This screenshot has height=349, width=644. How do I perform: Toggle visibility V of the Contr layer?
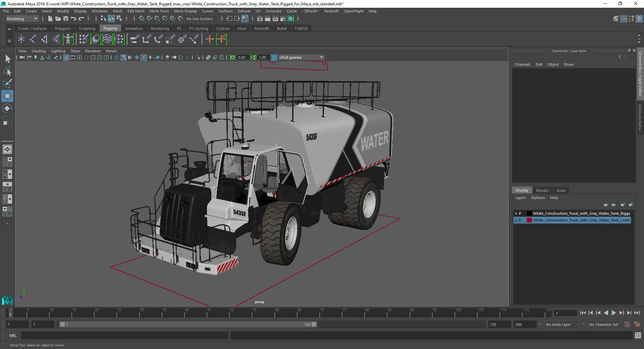pos(516,220)
